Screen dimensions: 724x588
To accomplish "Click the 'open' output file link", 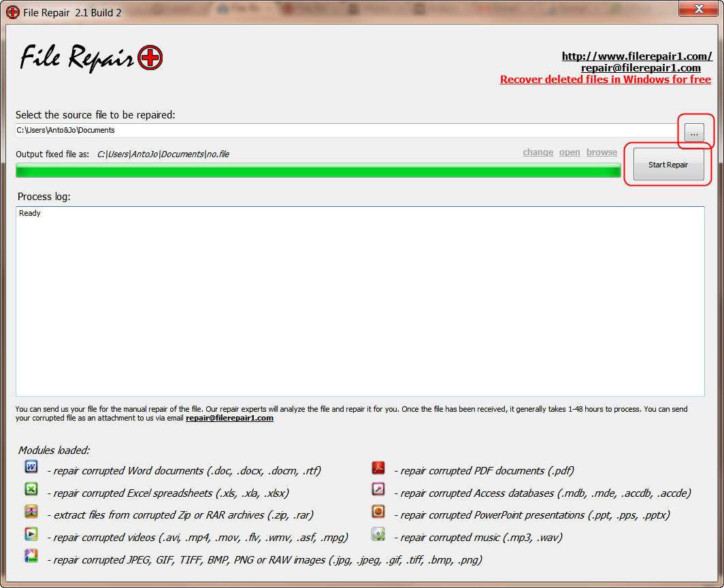I will (x=570, y=152).
